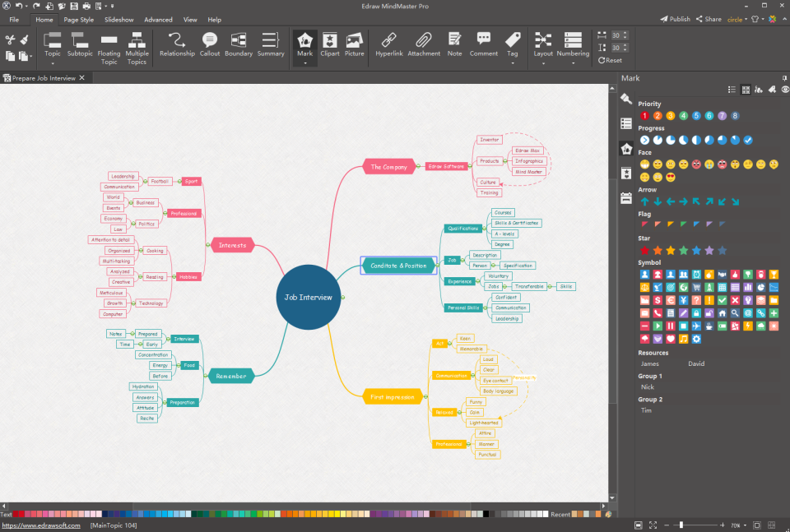Select the James resource
The width and height of the screenshot is (790, 532).
point(649,364)
